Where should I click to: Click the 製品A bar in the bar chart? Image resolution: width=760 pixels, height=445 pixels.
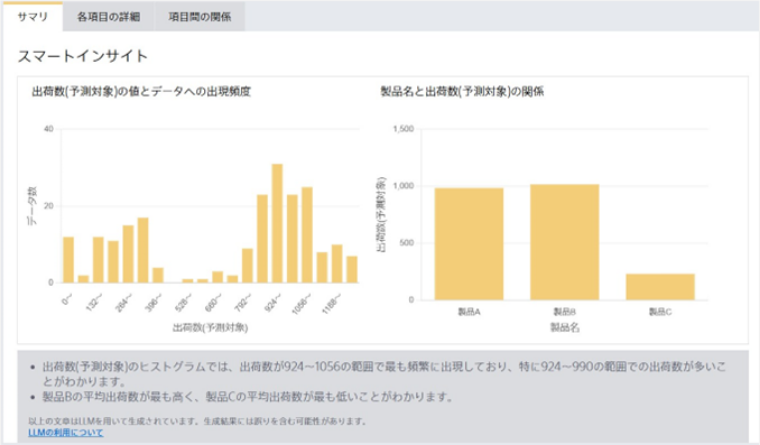[x=469, y=243]
